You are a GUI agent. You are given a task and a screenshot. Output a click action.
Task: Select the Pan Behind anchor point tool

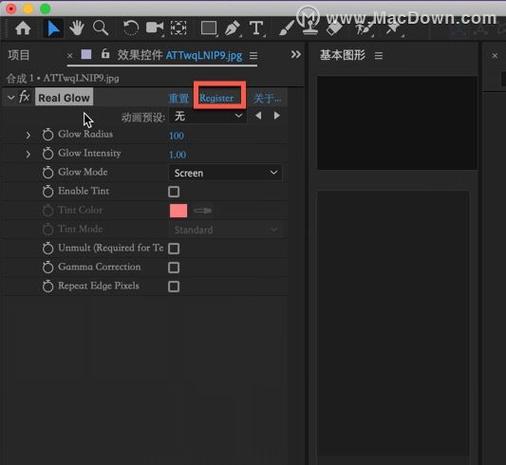[178, 28]
